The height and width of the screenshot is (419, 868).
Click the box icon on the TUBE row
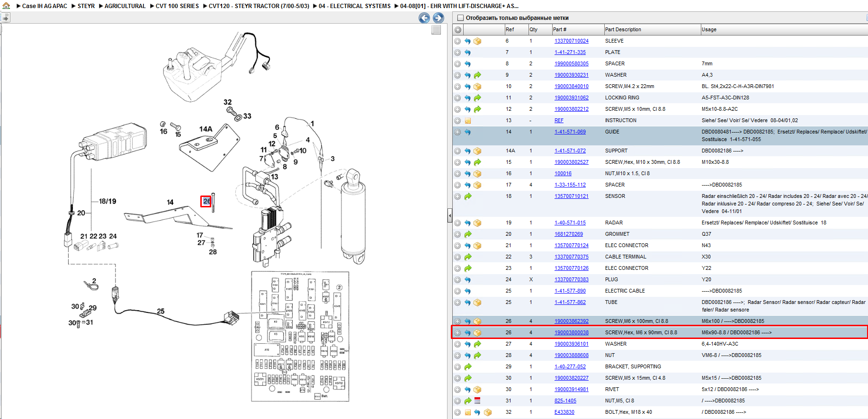(477, 303)
